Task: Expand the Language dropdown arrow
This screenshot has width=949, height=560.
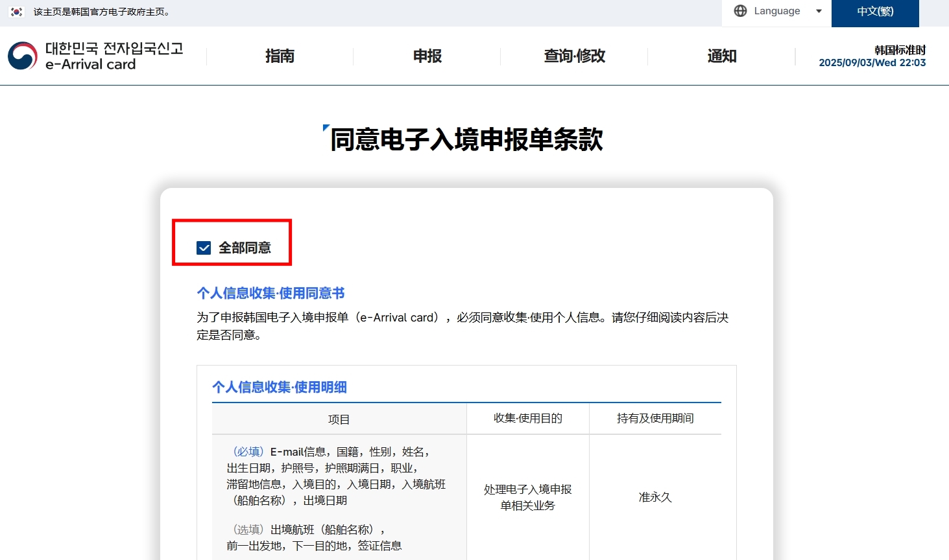Action: tap(819, 11)
